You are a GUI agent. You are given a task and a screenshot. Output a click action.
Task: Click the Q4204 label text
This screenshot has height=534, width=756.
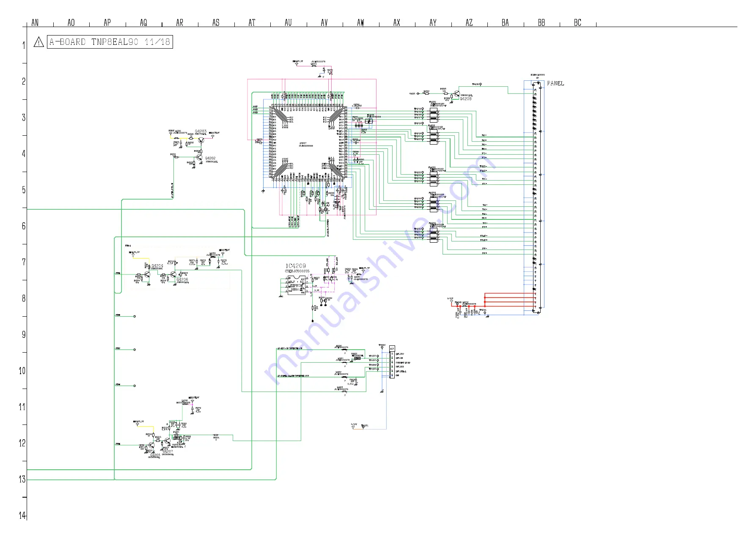[157, 266]
